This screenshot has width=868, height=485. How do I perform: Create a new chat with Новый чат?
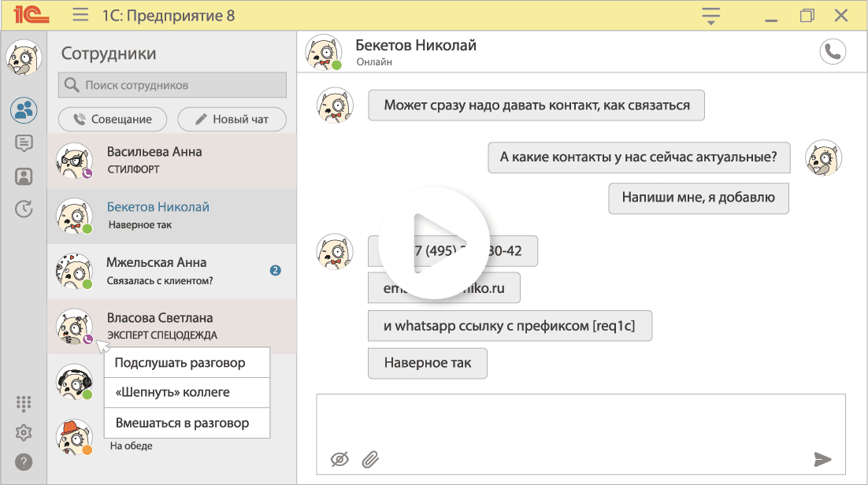coord(232,119)
